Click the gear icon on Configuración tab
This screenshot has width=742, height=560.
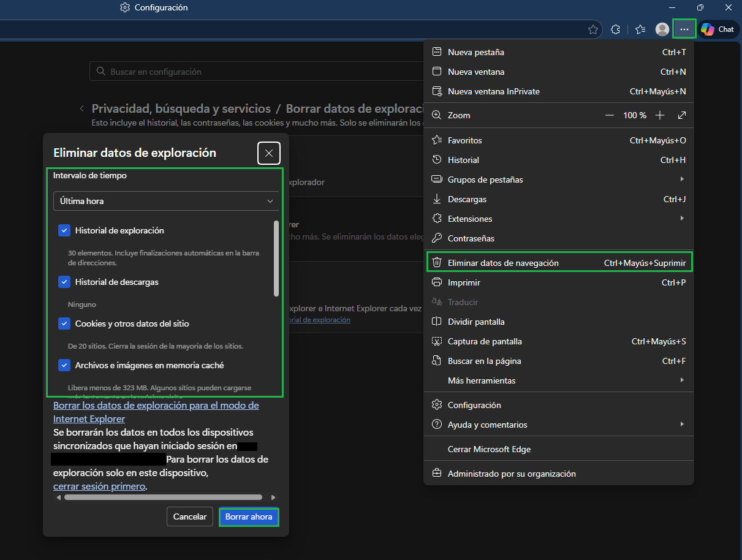[x=125, y=8]
